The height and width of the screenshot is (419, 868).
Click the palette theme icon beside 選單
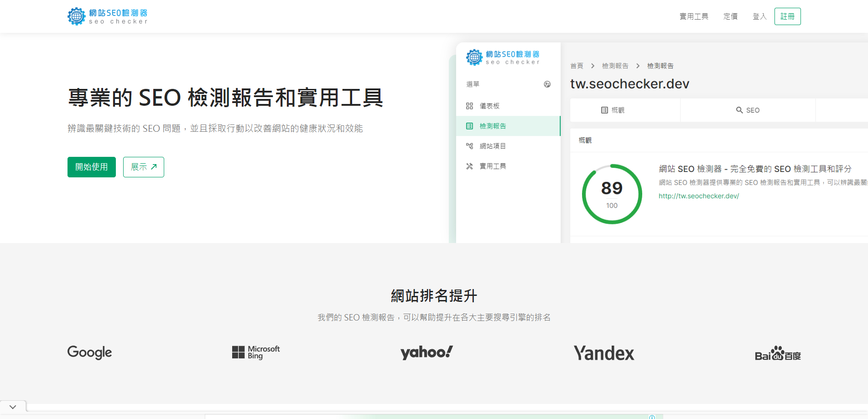click(547, 84)
